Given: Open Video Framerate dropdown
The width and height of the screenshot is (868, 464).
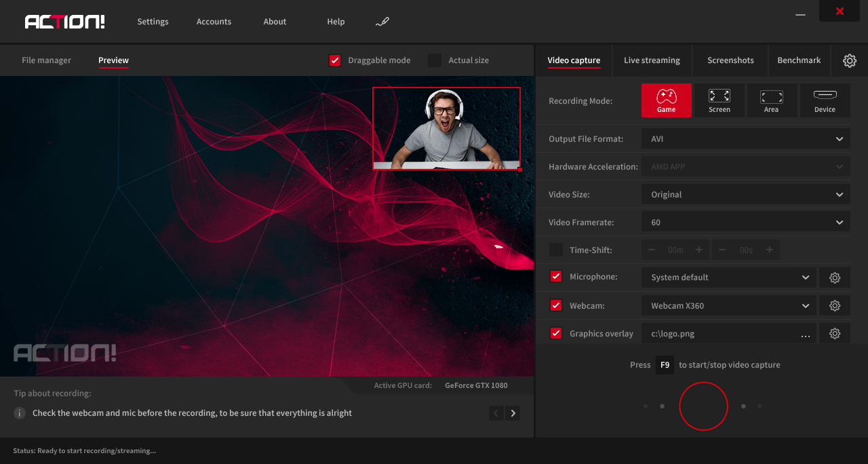Looking at the screenshot, I should pyautogui.click(x=746, y=222).
